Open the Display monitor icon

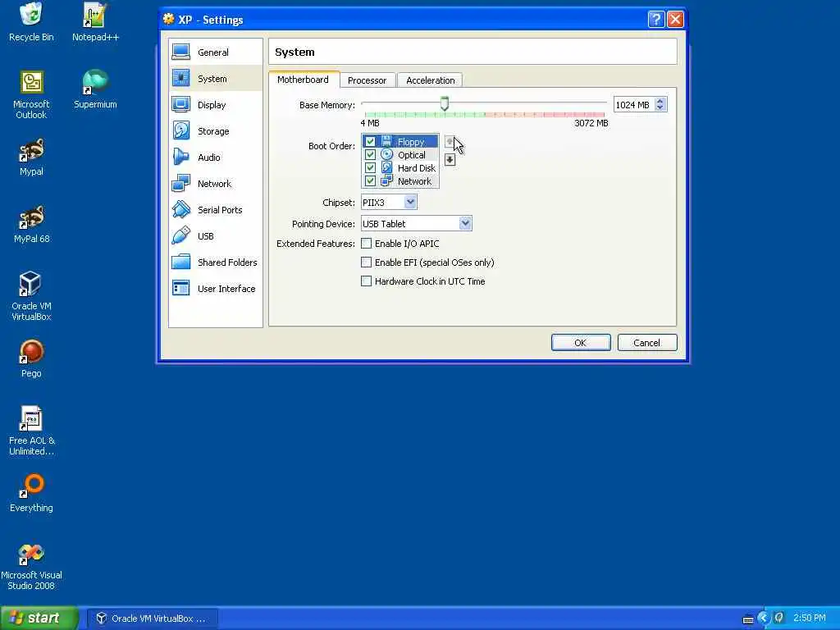(x=181, y=104)
